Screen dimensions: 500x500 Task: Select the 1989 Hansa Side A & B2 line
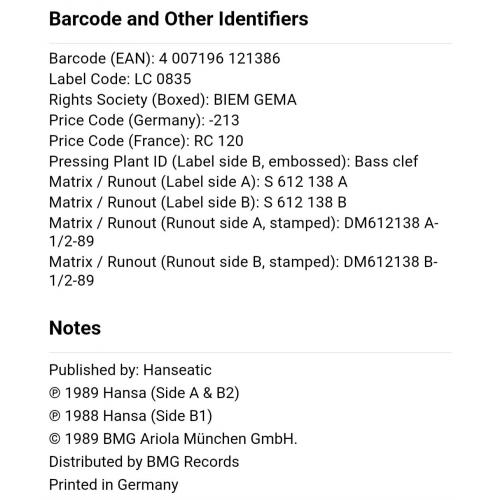pyautogui.click(x=144, y=393)
